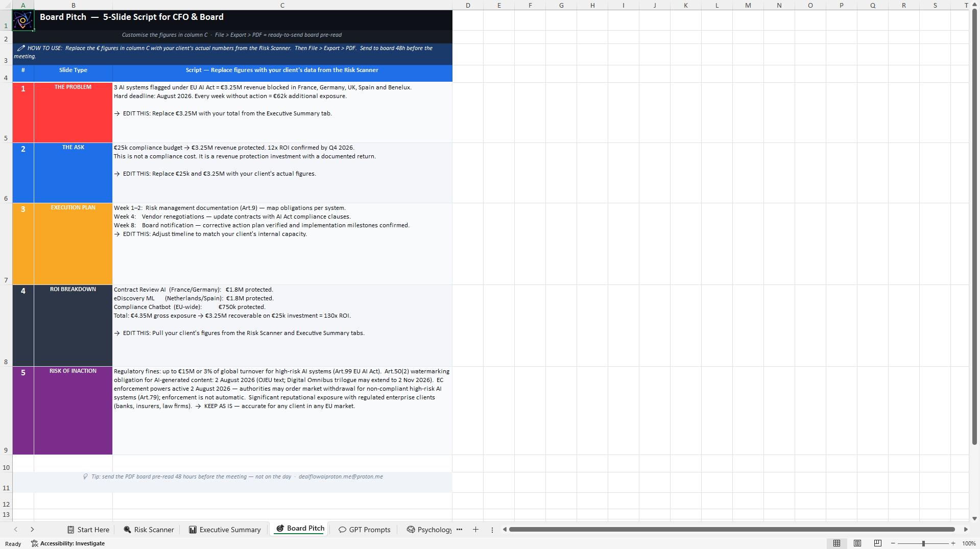Screen dimensions: 980x549
Task: Select row 9 header
Action: tap(6, 411)
